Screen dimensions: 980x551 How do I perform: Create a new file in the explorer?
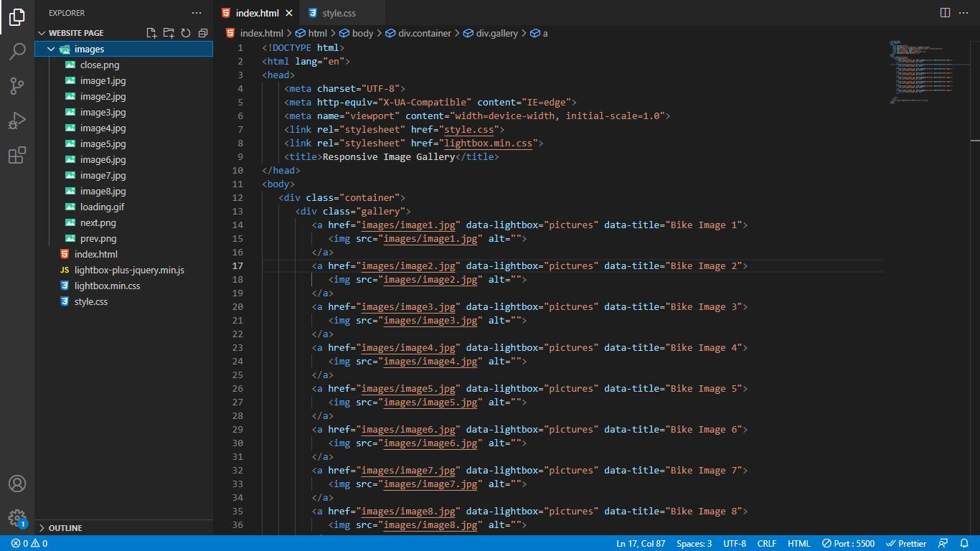[x=151, y=32]
